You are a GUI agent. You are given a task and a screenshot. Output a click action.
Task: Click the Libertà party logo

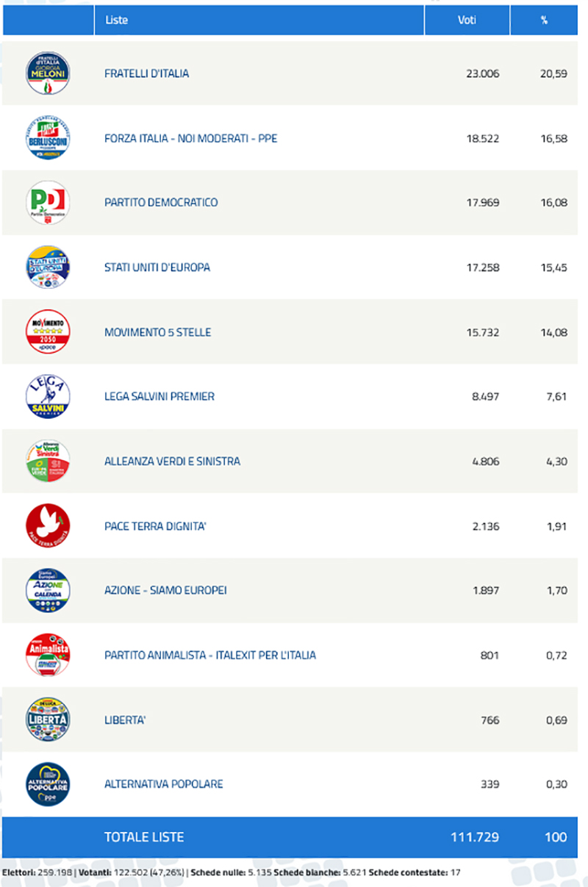pos(48,719)
